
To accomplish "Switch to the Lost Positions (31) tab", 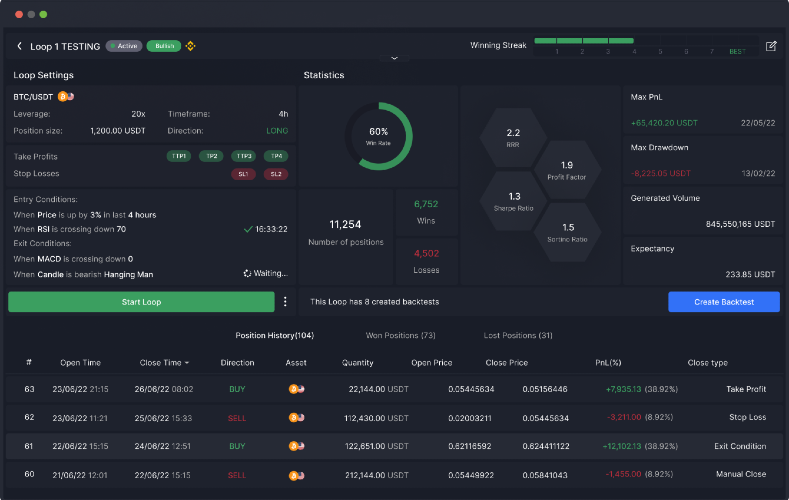I will click(518, 336).
